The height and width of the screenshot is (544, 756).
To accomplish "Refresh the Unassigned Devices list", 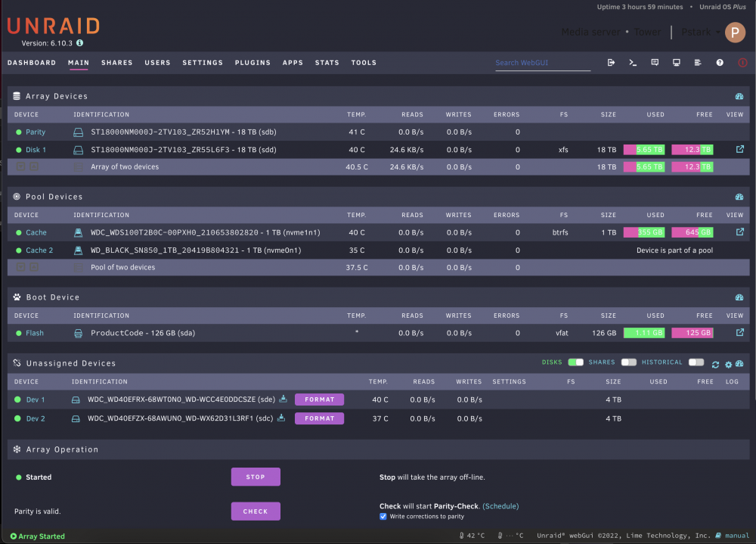I will (x=715, y=365).
